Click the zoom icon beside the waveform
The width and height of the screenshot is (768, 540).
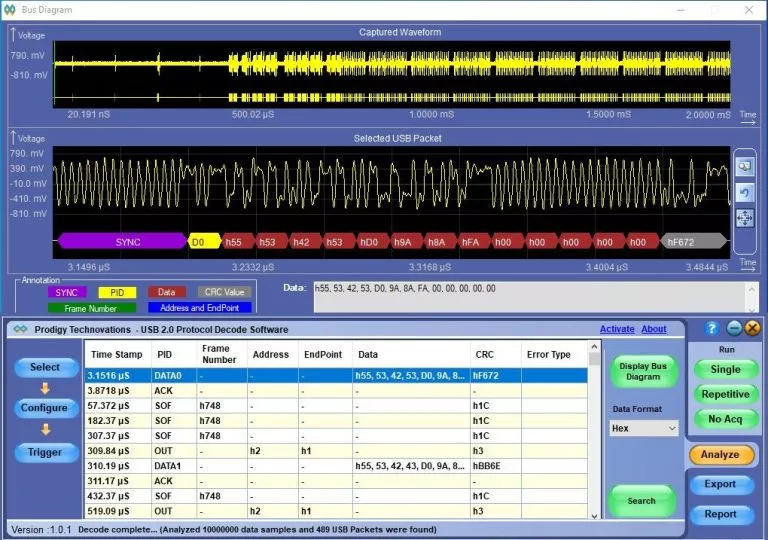[x=744, y=165]
